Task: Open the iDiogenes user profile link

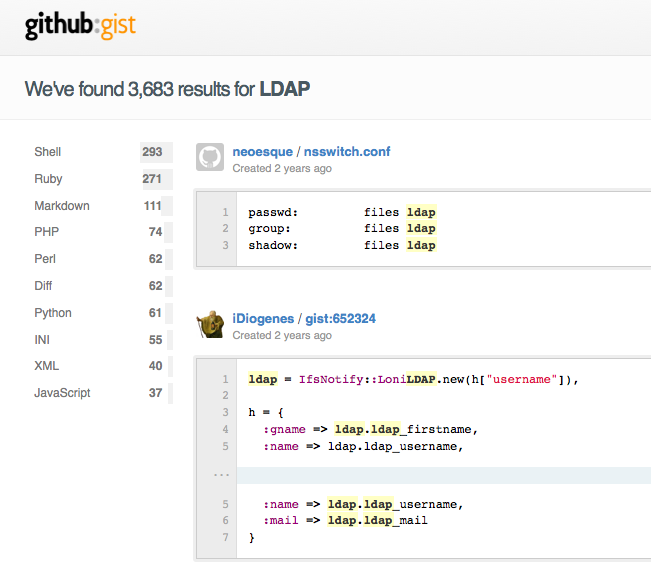Action: [263, 318]
